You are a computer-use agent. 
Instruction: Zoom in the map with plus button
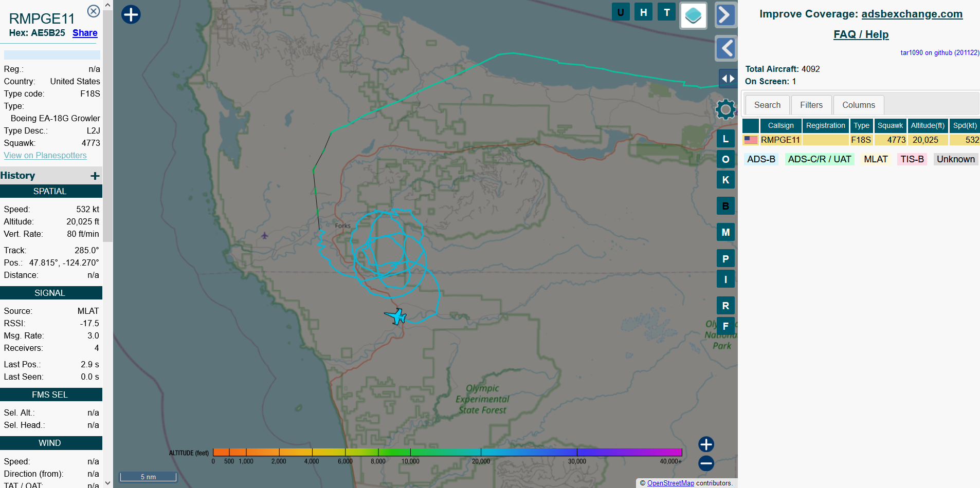click(706, 444)
